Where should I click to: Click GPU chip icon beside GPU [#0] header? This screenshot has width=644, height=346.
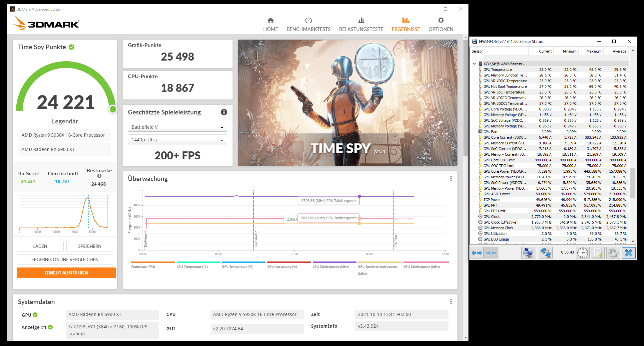tap(480, 64)
